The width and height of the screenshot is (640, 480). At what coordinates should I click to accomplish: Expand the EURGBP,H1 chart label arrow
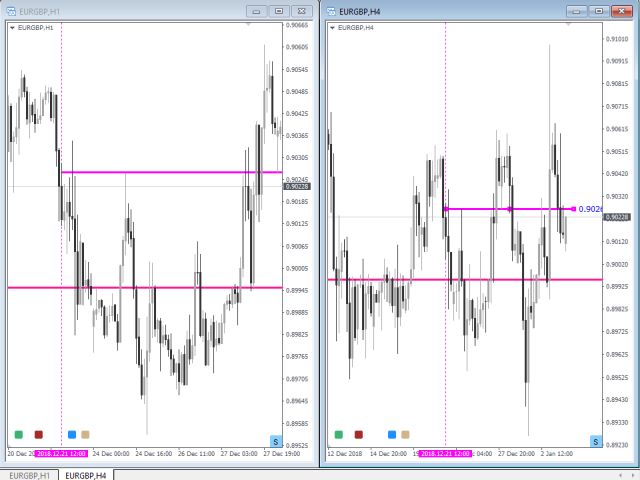coord(12,28)
